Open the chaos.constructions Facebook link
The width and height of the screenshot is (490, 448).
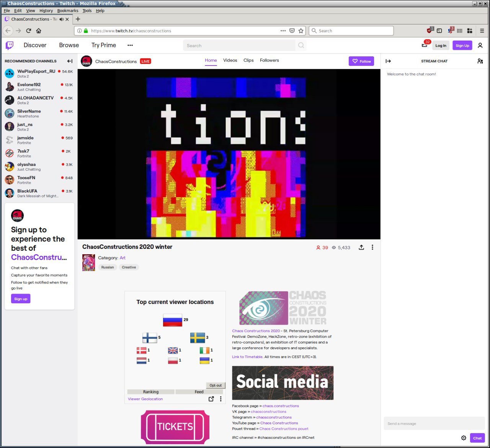pos(281,406)
